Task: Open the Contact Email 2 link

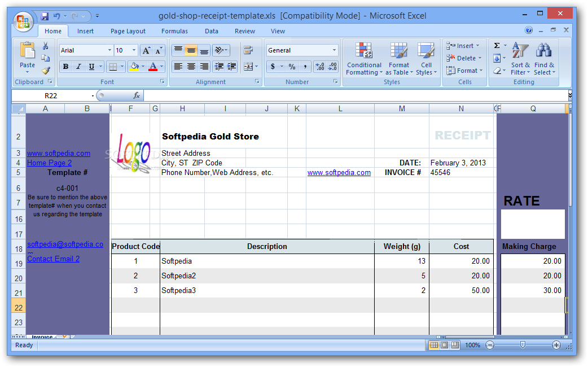Action: pyautogui.click(x=53, y=259)
